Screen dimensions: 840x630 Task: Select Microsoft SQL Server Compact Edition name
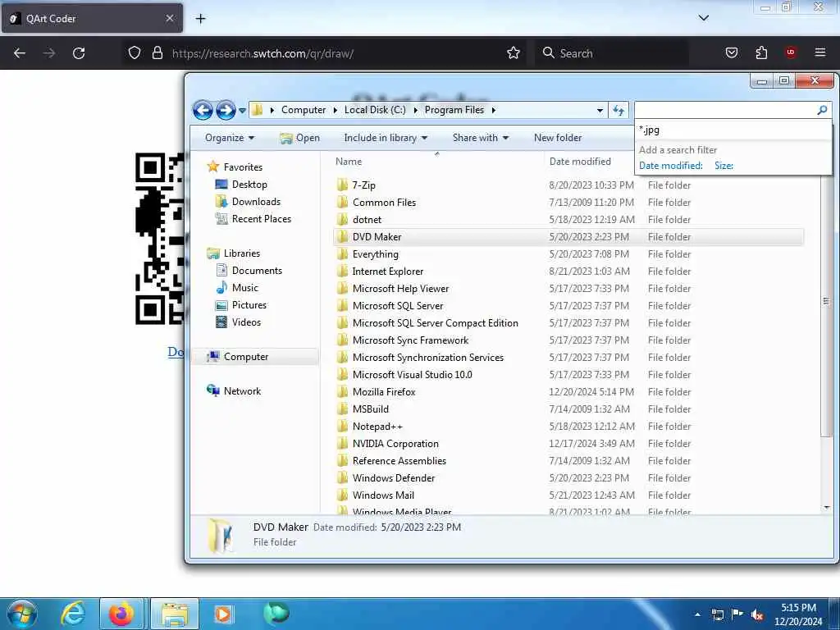(x=435, y=323)
